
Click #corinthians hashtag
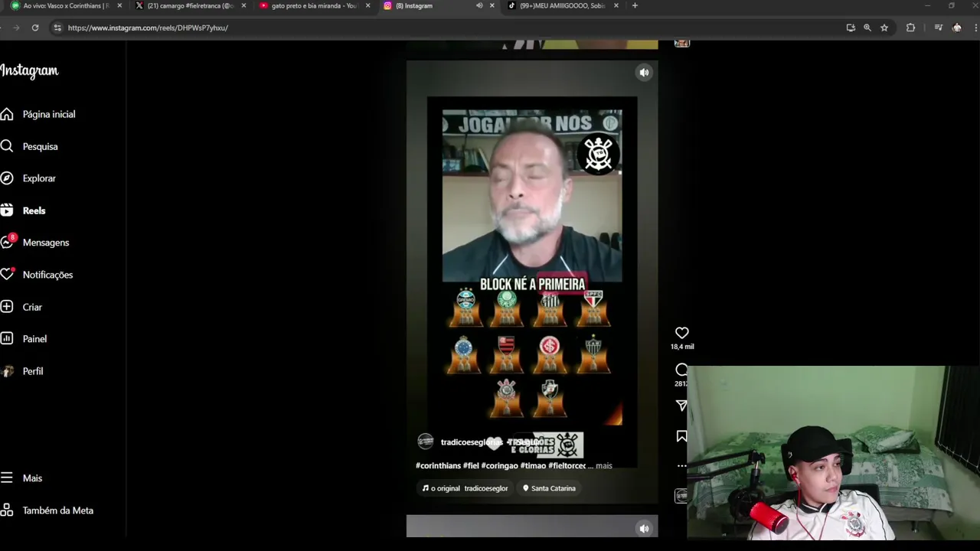pos(438,465)
